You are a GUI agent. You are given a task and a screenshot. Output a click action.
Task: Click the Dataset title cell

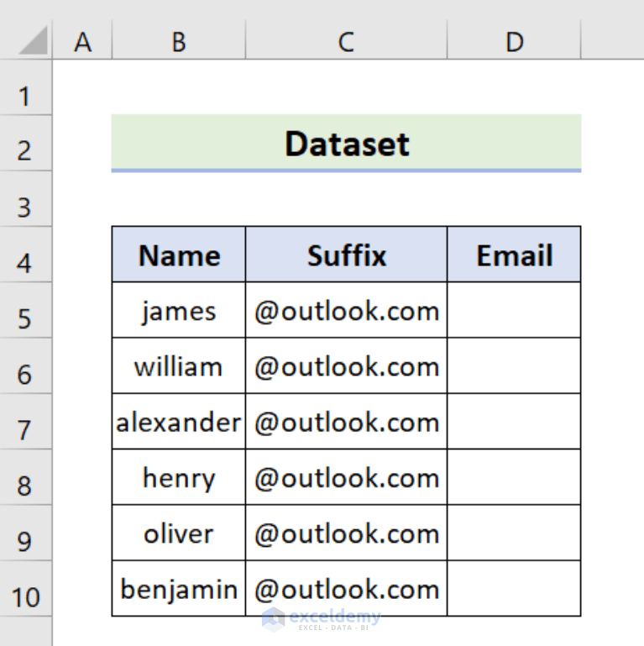coord(346,143)
